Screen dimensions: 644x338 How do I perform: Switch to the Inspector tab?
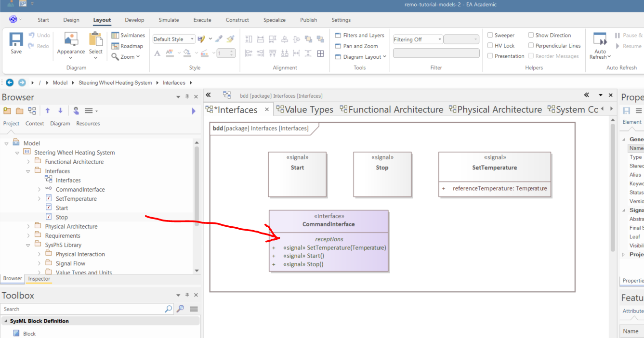click(x=39, y=279)
